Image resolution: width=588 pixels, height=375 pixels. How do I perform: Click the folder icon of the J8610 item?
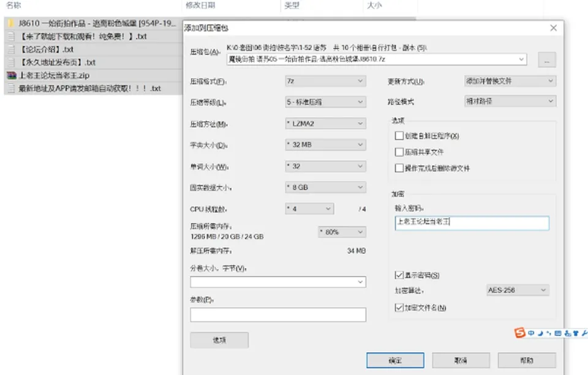(11, 23)
